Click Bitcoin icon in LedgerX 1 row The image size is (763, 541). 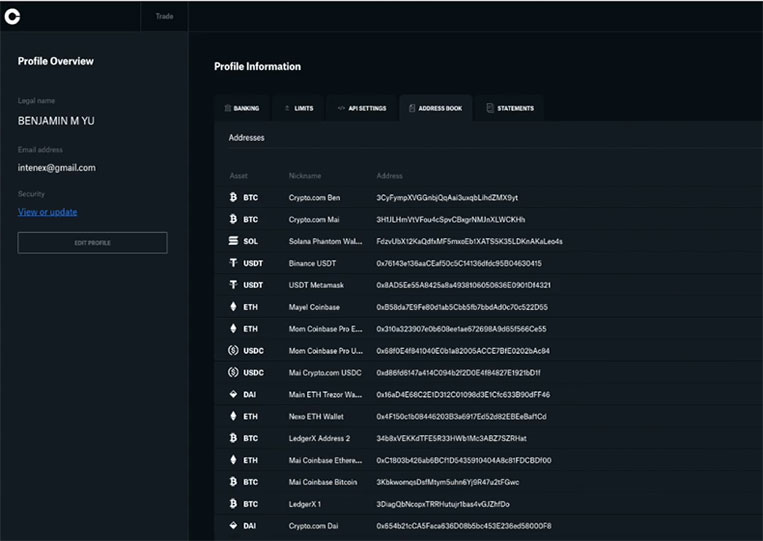(233, 504)
